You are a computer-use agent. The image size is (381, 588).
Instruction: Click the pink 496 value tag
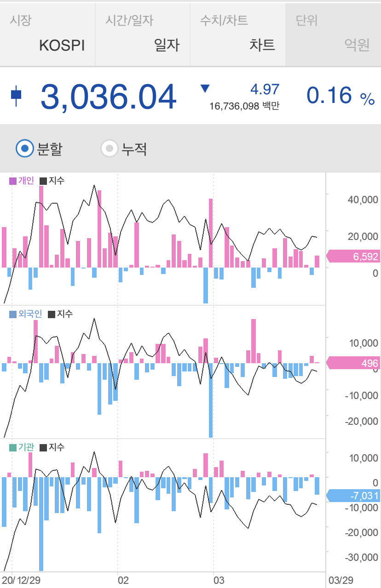(353, 363)
